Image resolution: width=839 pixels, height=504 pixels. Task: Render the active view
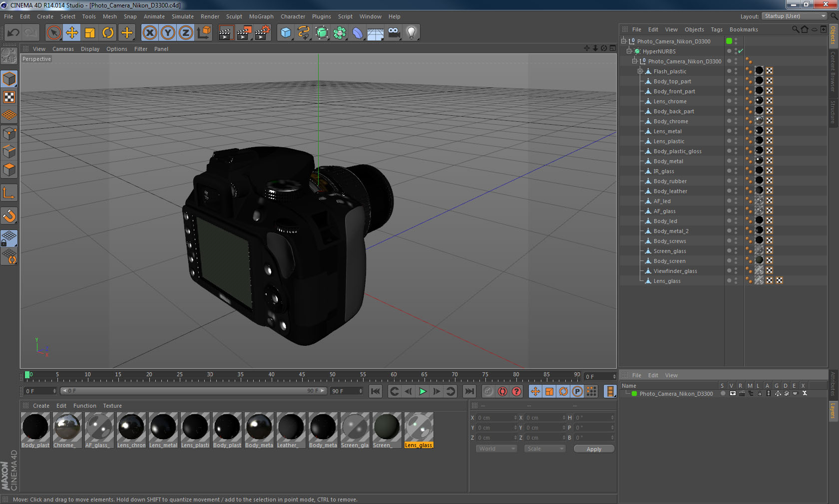226,33
